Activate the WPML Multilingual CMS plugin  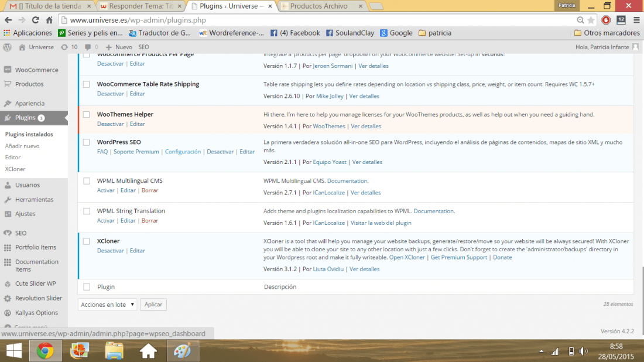coord(105,190)
